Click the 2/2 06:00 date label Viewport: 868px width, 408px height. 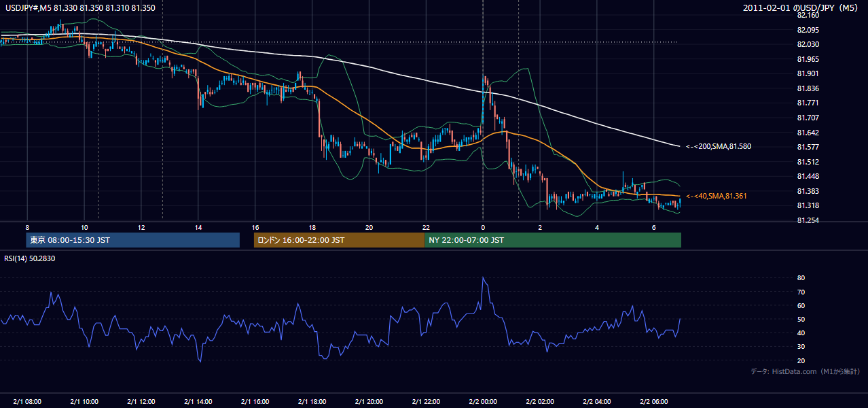point(653,401)
